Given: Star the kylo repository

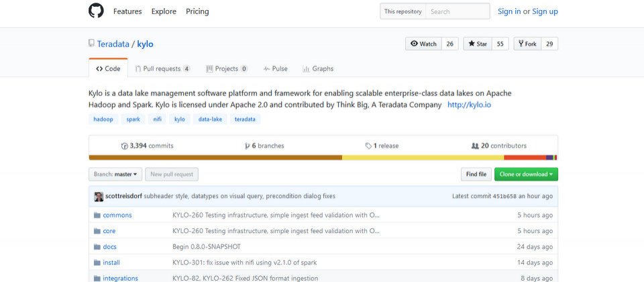Looking at the screenshot, I should coord(478,44).
